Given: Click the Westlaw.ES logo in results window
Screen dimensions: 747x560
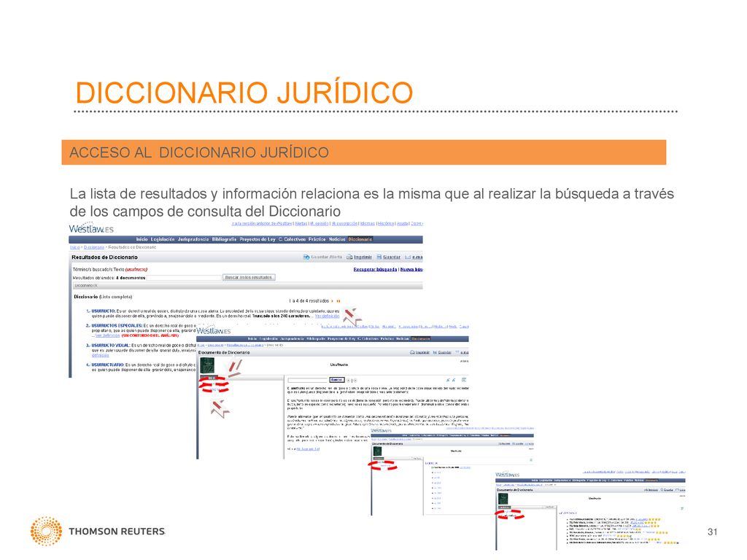Looking at the screenshot, I should coord(91,229).
